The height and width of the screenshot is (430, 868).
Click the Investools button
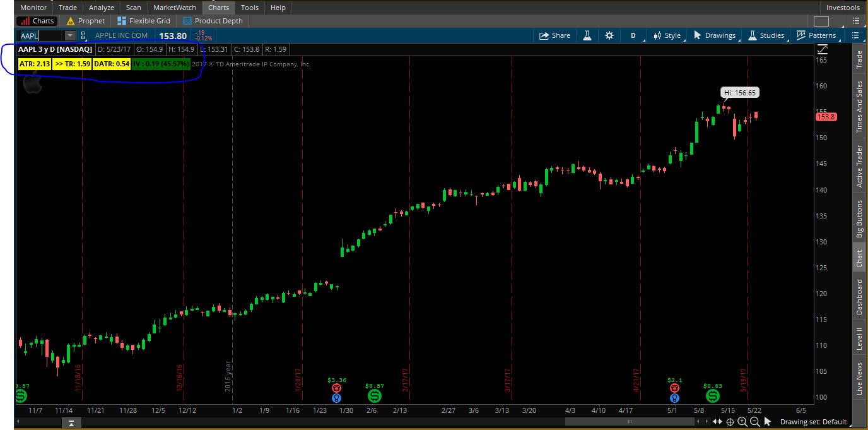[843, 8]
